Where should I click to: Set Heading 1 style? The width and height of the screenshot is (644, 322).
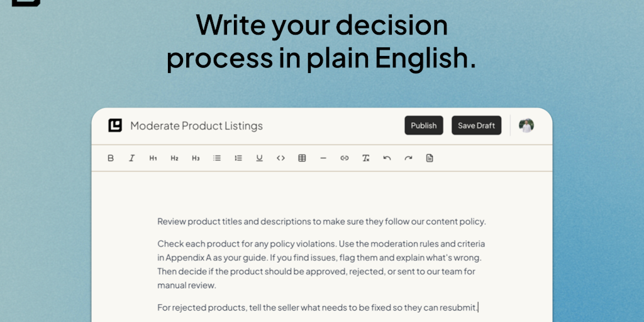153,158
